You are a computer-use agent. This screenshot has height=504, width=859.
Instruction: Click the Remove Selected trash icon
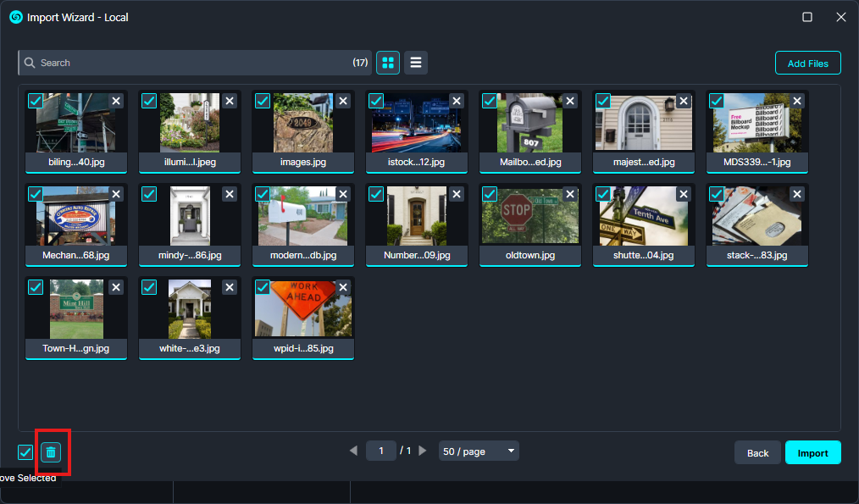click(x=51, y=452)
